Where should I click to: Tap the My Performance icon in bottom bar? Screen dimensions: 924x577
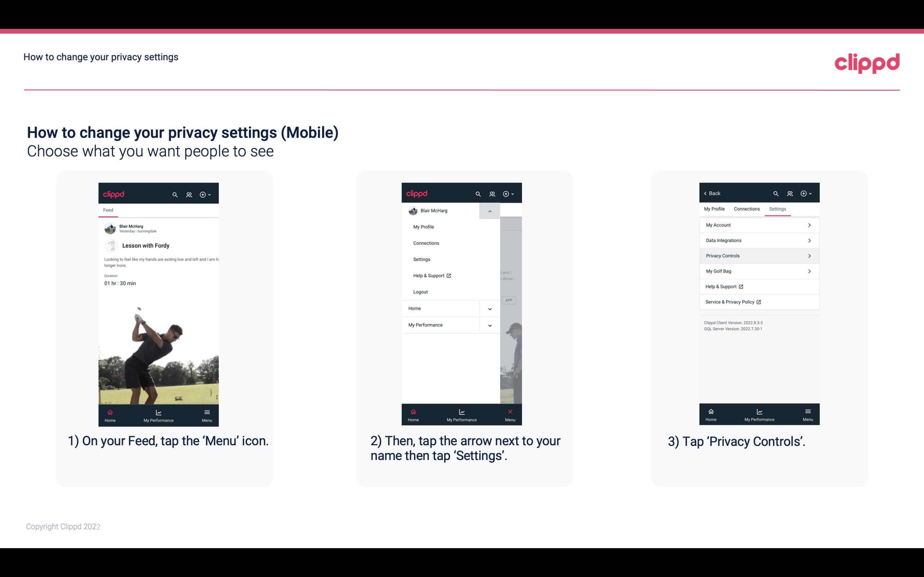pyautogui.click(x=158, y=413)
